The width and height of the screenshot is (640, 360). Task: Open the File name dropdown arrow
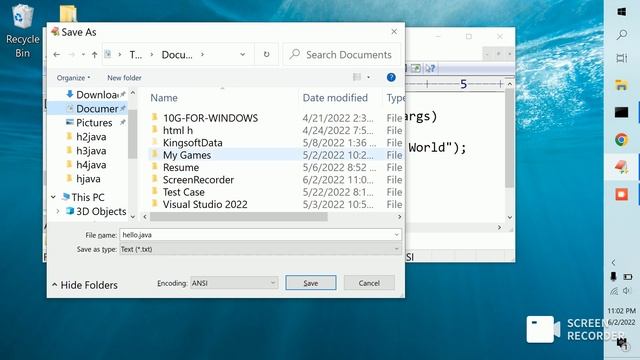pos(396,235)
